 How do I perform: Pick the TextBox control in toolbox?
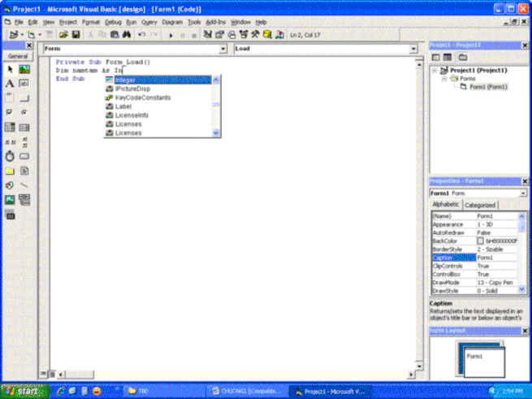(24, 83)
